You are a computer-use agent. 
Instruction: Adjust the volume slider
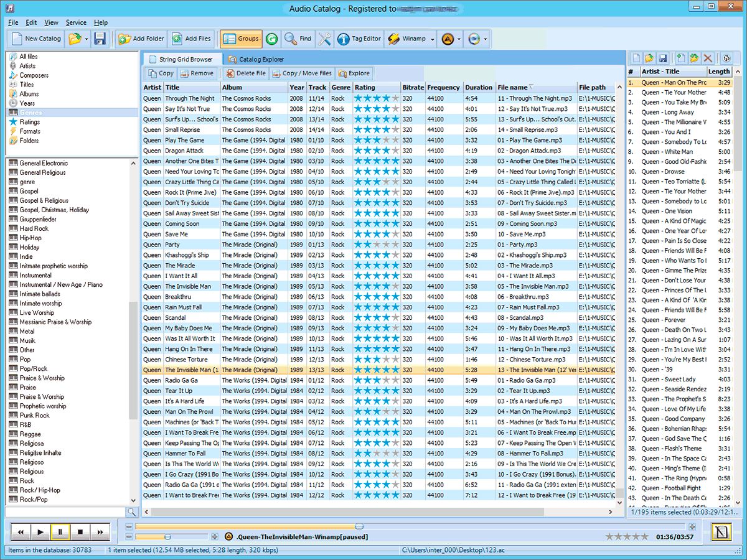click(172, 536)
